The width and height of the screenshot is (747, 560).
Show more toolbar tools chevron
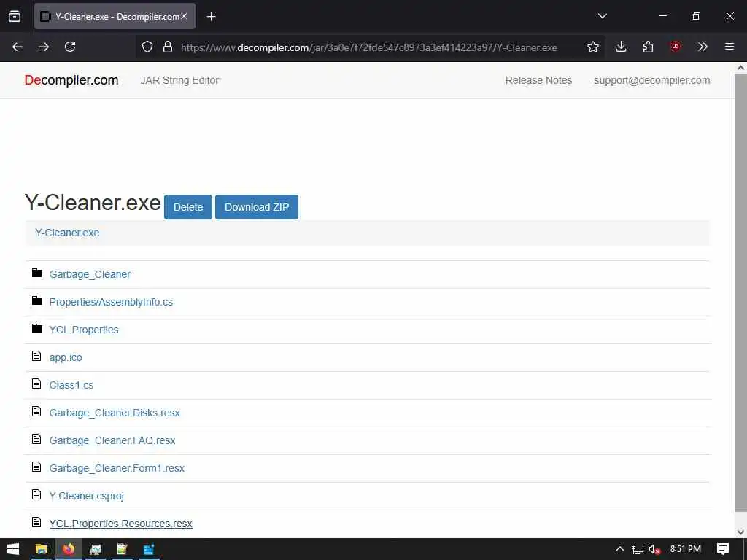click(703, 47)
